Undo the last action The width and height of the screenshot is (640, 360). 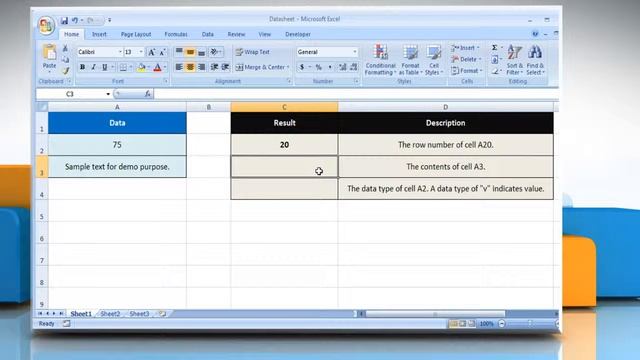[x=75, y=20]
